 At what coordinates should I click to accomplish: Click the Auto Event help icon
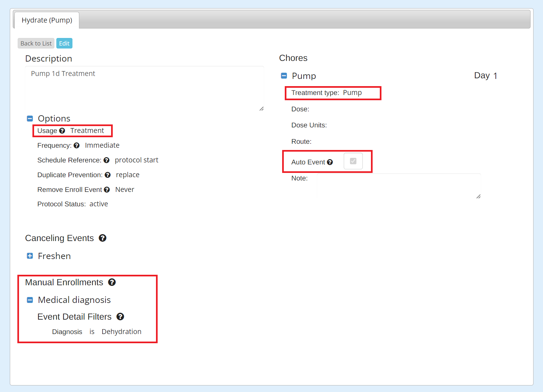tap(330, 162)
